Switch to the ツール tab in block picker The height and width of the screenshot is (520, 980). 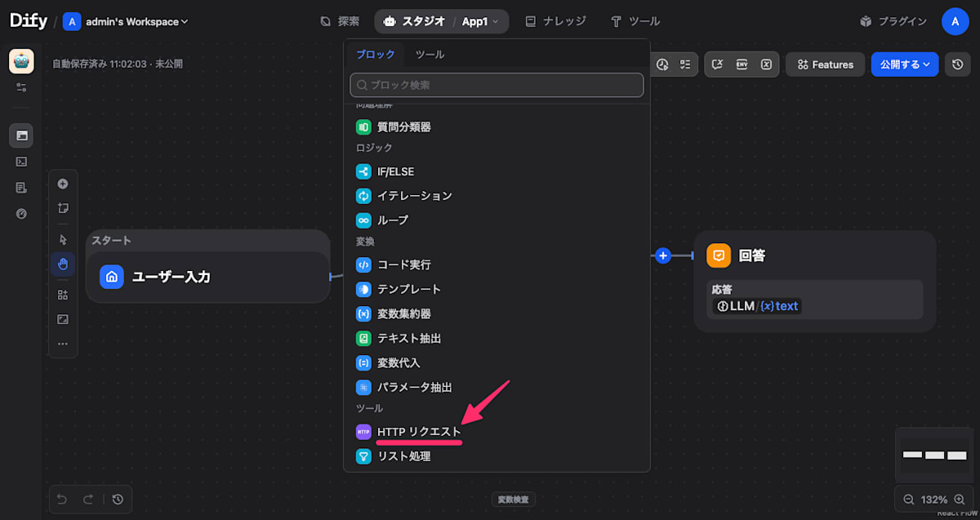tap(430, 55)
